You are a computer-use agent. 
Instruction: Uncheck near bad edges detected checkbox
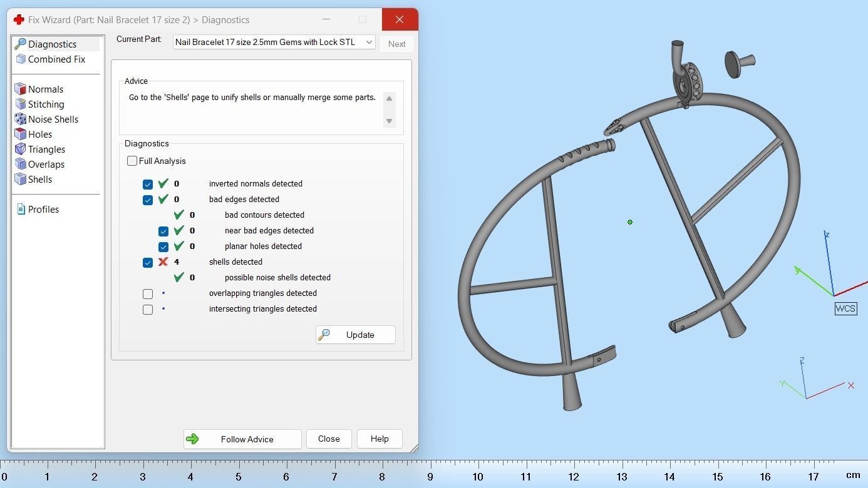tap(163, 231)
